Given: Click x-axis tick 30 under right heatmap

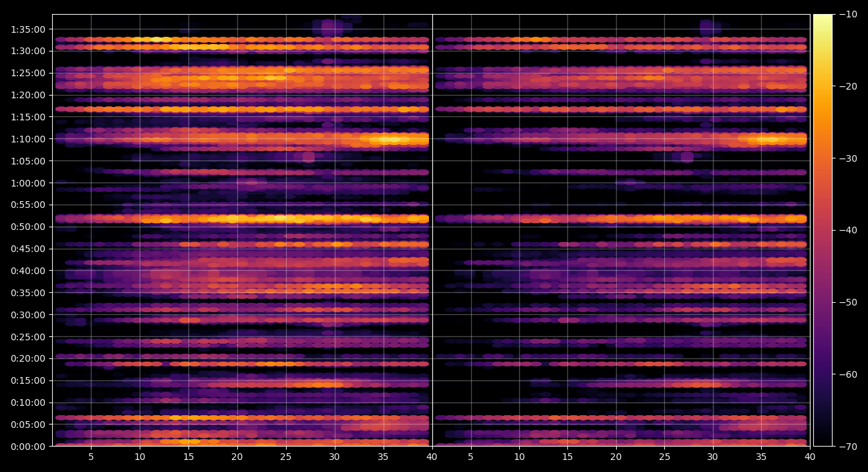Looking at the screenshot, I should click(713, 457).
